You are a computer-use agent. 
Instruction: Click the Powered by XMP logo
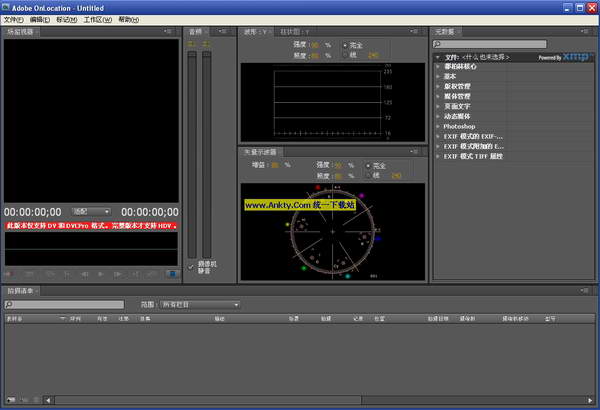pyautogui.click(x=563, y=57)
